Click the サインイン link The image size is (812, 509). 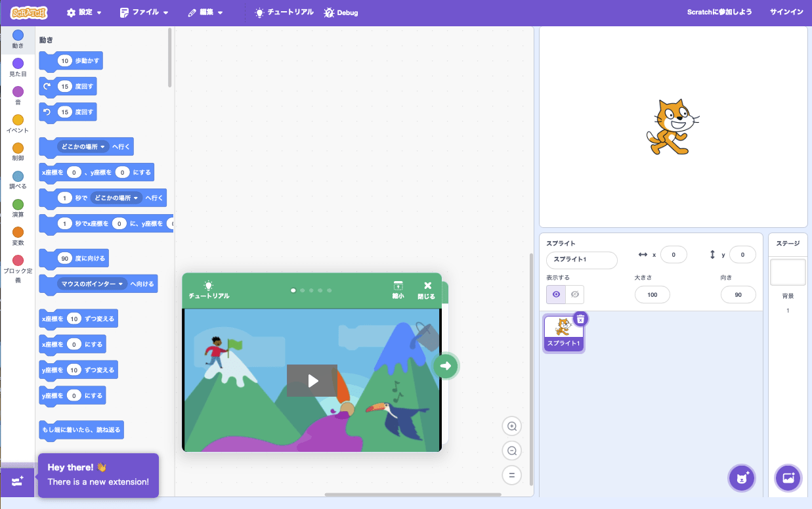(786, 12)
